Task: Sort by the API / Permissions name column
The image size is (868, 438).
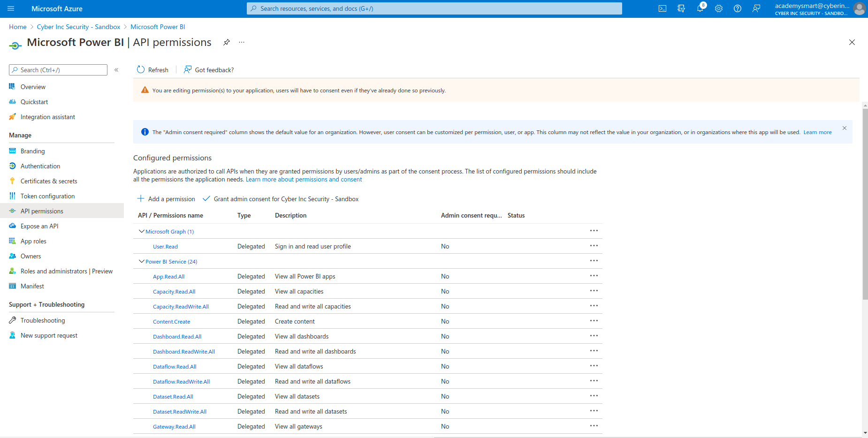Action: click(x=170, y=216)
